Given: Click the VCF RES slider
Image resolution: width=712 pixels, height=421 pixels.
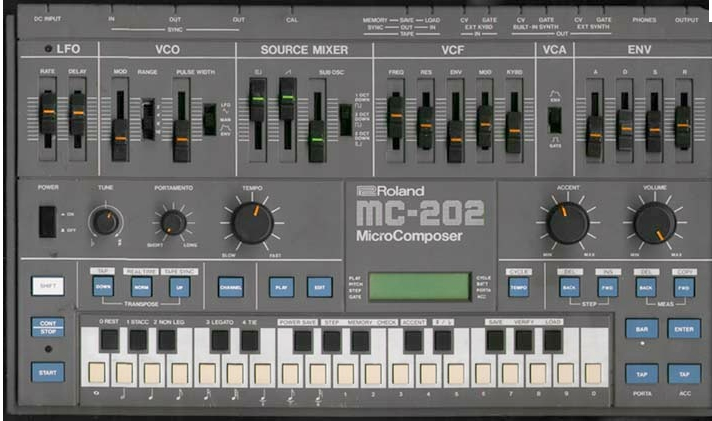Looking at the screenshot, I should point(425,127).
